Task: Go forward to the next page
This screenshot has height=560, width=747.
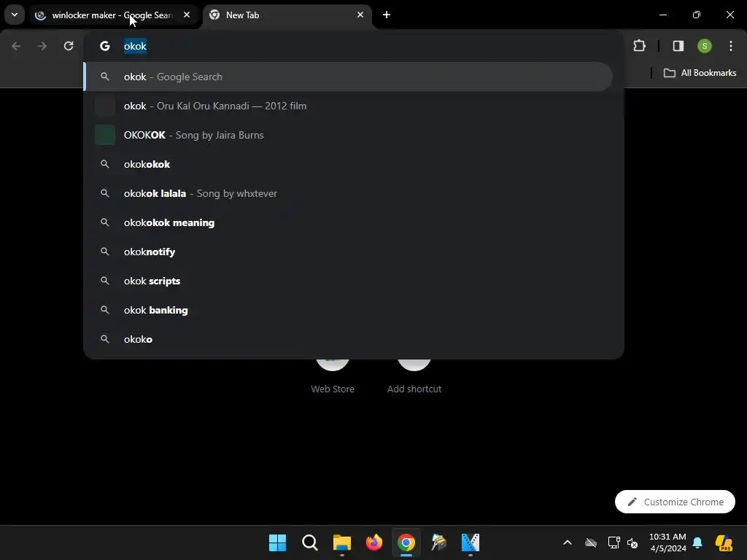Action: pyautogui.click(x=42, y=46)
